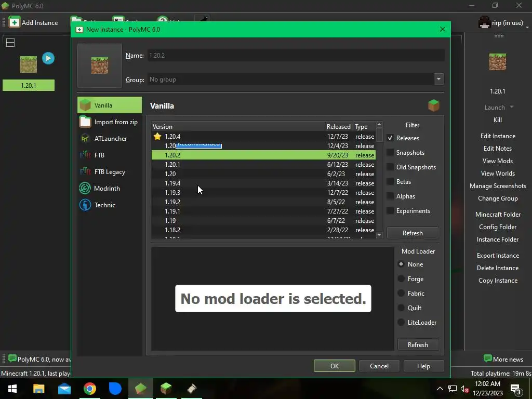Enable the Betas filter

[390, 182]
